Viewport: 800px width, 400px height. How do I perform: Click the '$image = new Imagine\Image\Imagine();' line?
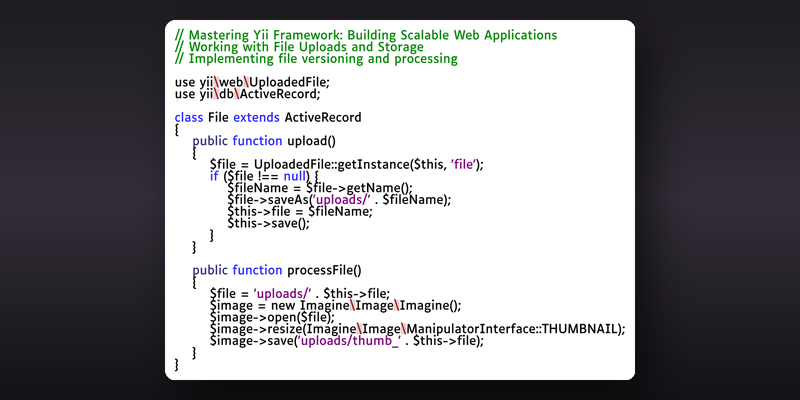(335, 305)
